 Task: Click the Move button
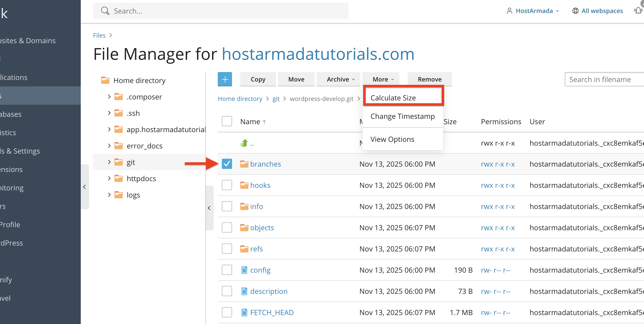point(296,79)
